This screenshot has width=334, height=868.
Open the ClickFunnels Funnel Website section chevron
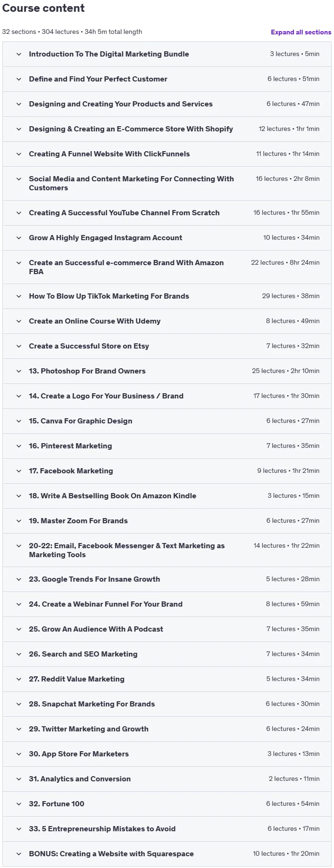tap(19, 154)
